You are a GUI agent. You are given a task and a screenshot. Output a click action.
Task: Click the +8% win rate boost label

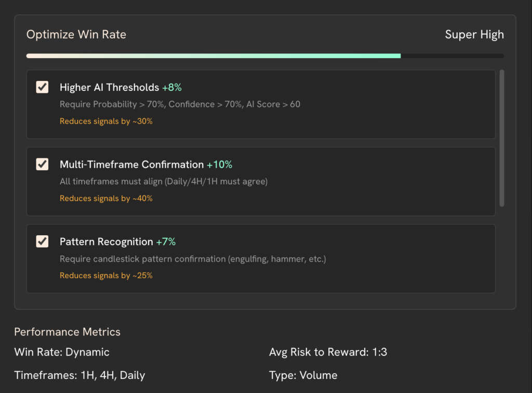click(x=172, y=87)
